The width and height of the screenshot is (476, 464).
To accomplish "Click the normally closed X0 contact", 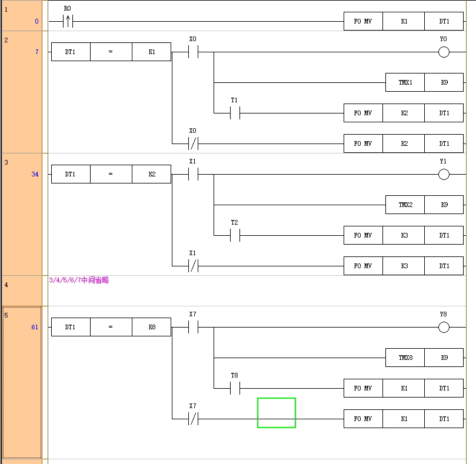I will pyautogui.click(x=193, y=143).
